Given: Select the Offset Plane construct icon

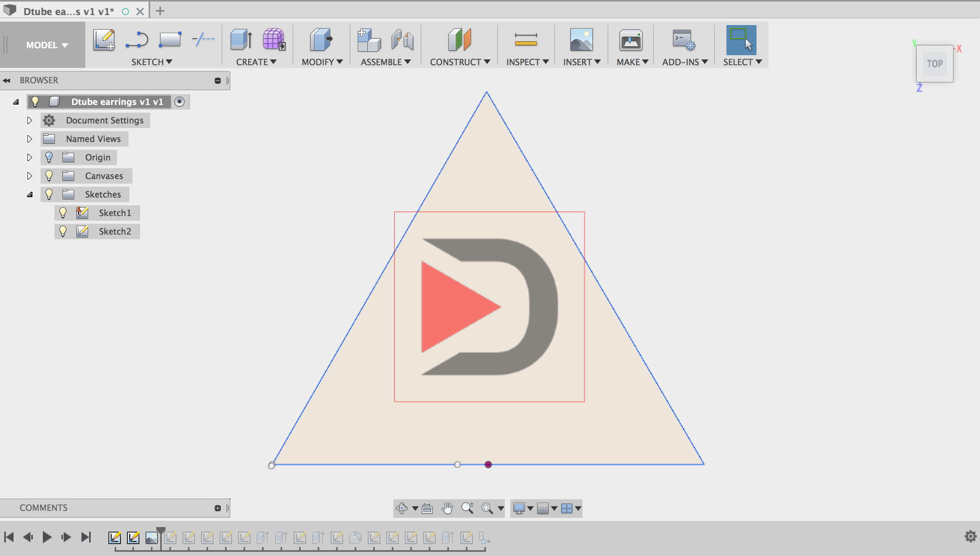Looking at the screenshot, I should click(459, 39).
